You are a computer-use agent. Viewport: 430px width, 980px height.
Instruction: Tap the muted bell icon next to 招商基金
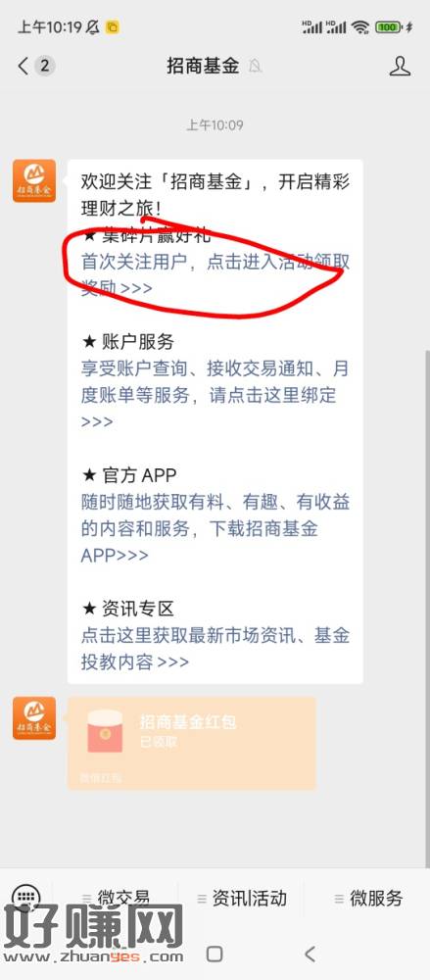[255, 66]
